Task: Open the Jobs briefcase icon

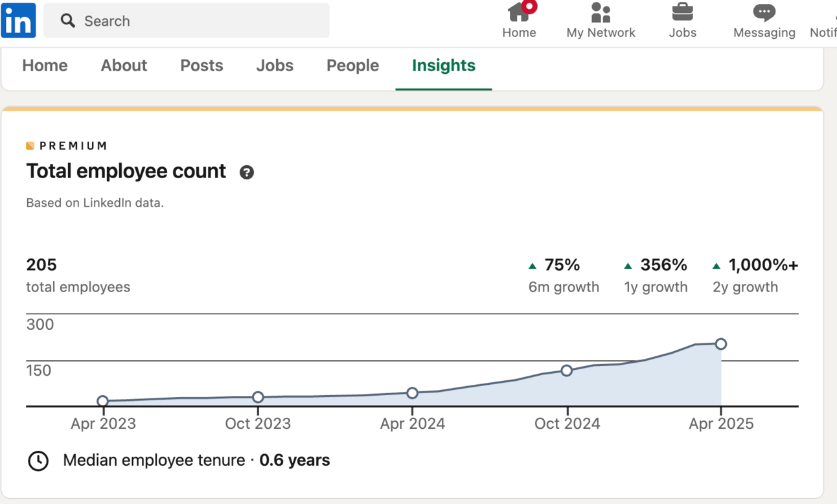Action: click(682, 13)
